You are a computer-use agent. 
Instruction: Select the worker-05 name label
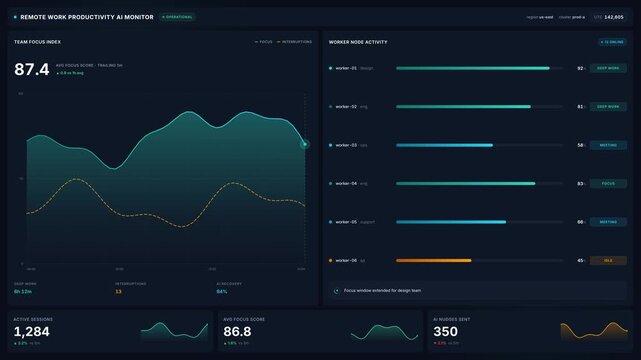click(346, 222)
